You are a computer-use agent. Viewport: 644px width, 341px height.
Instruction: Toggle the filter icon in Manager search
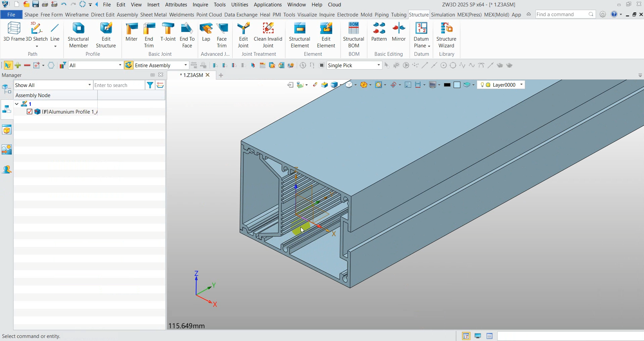point(150,85)
